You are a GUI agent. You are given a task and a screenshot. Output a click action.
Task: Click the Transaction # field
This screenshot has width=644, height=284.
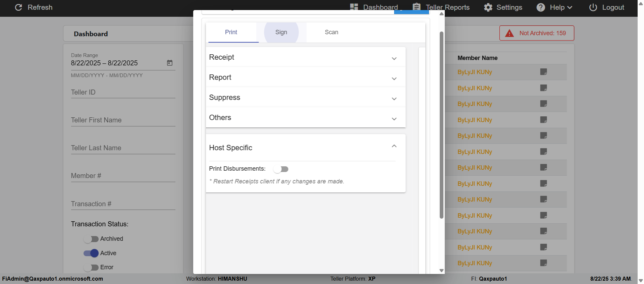tap(123, 204)
